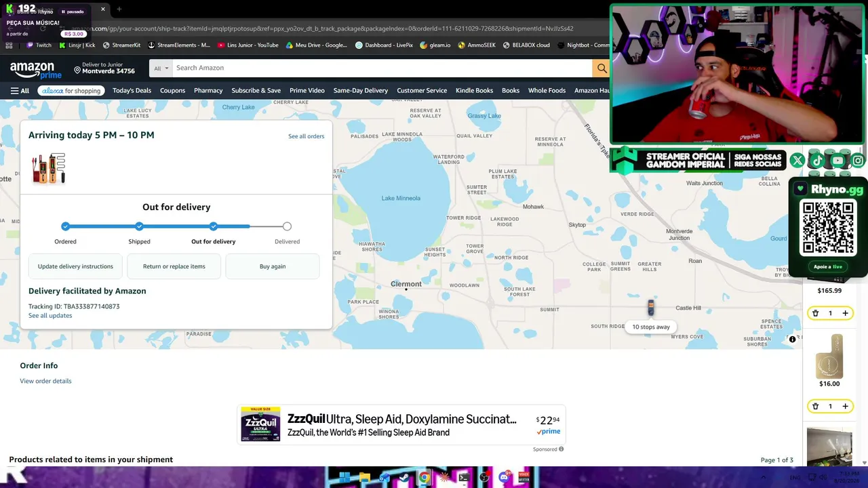Open the Twitch bookmark
Screen dimensions: 868x488
pos(39,45)
